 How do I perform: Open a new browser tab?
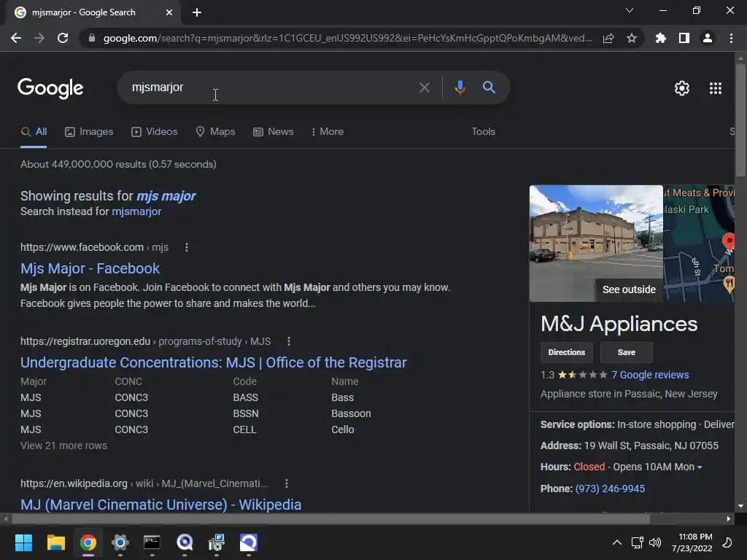[197, 12]
